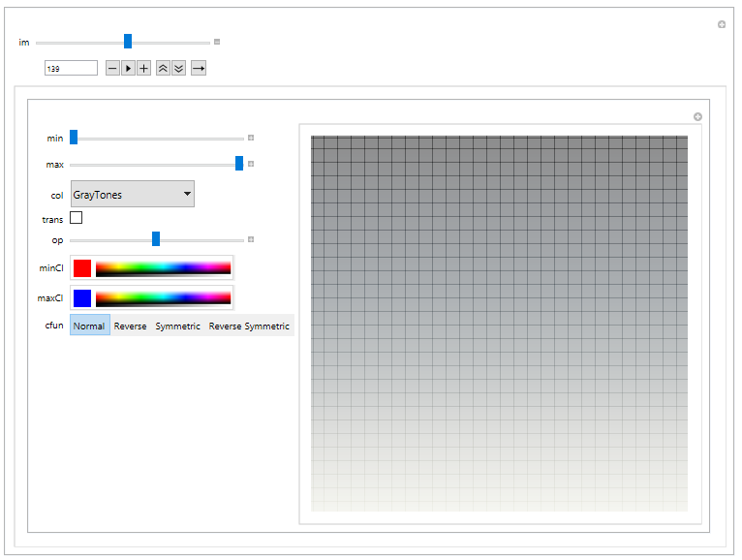
Task: Speed up animation with double up arrows
Action: click(163, 68)
